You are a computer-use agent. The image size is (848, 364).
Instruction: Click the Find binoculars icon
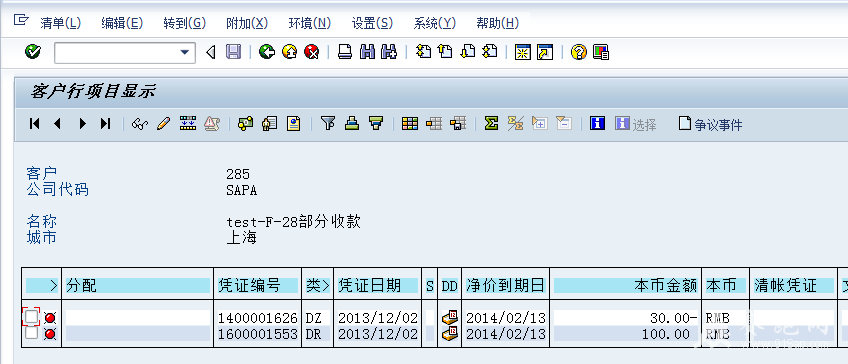click(367, 52)
